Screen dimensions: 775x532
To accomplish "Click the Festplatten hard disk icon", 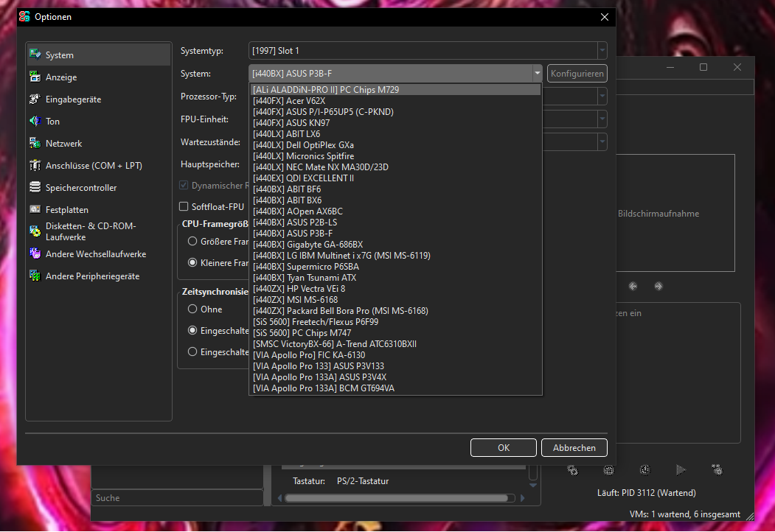I will coord(35,209).
